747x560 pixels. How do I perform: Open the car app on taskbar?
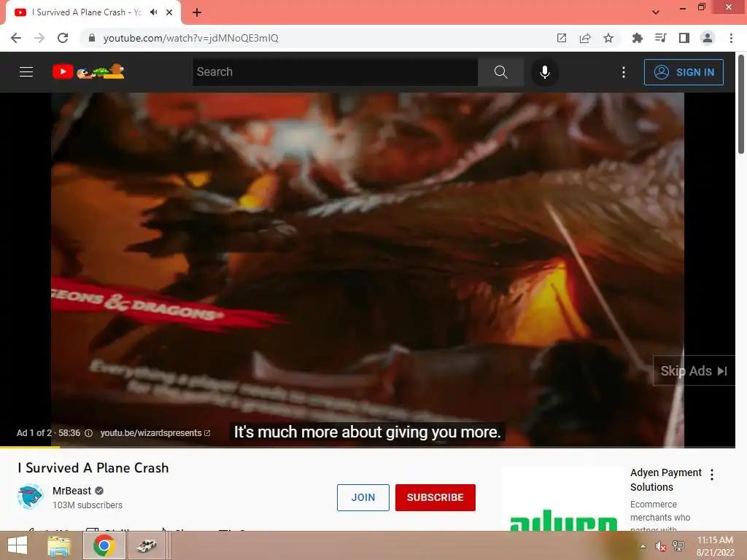[147, 545]
